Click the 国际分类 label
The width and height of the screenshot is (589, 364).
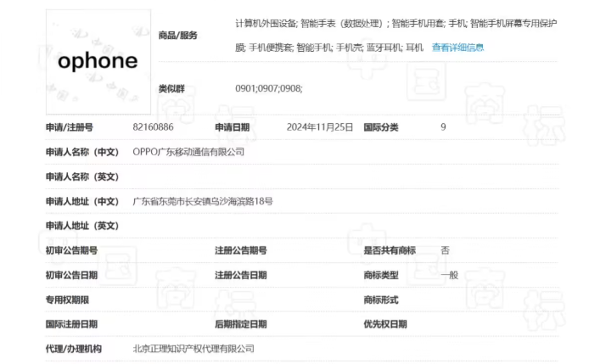tap(381, 127)
